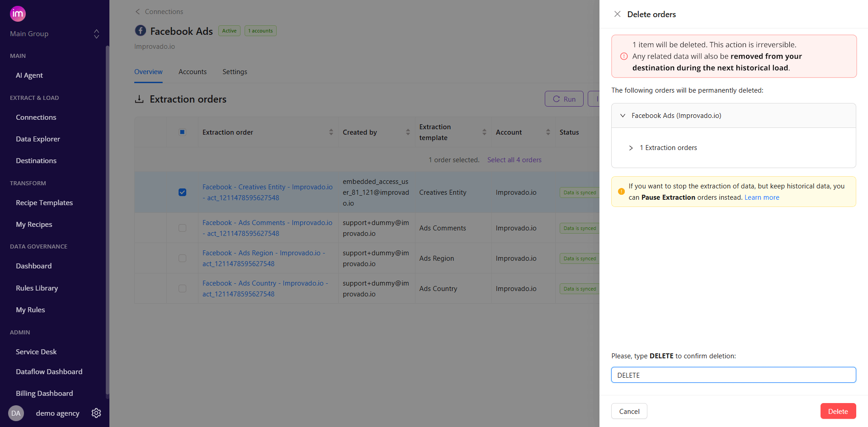
Task: Open My Recipes in sidebar
Action: click(34, 225)
